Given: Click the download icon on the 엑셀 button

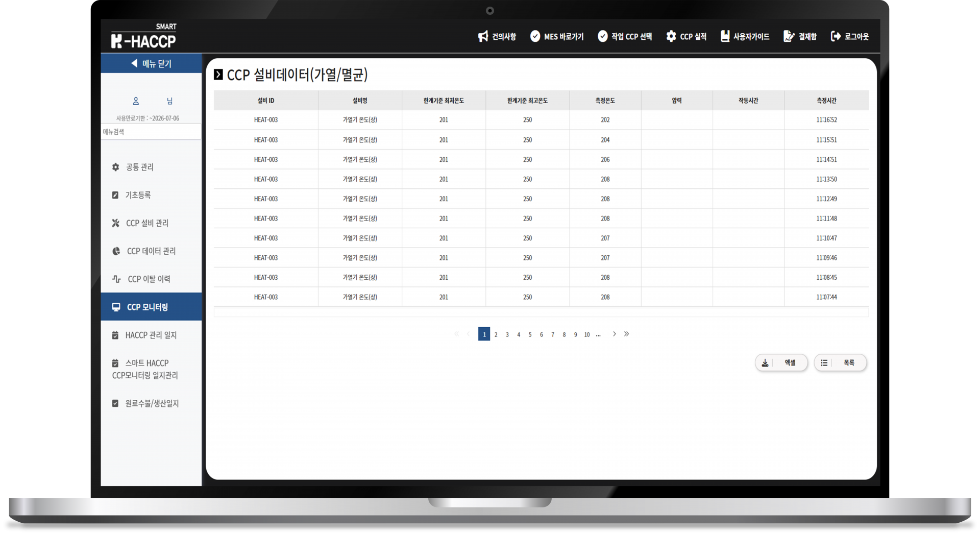Looking at the screenshot, I should coord(765,363).
